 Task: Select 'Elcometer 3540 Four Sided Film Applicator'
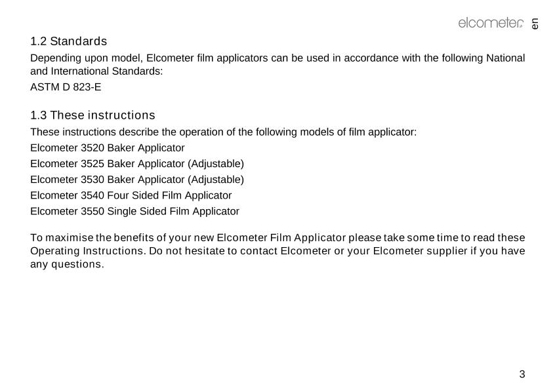coord(131,195)
